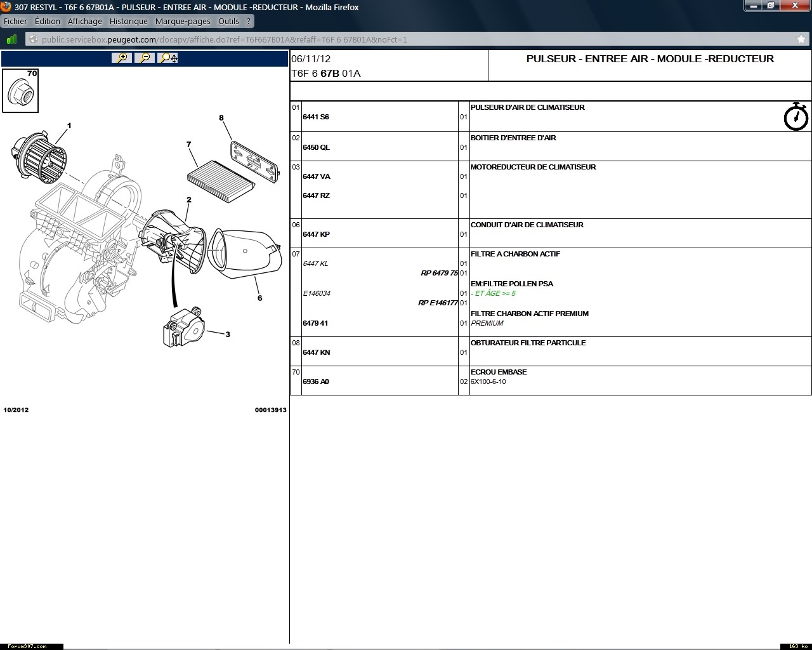Click the stopwatch icon for the air blower

point(796,117)
